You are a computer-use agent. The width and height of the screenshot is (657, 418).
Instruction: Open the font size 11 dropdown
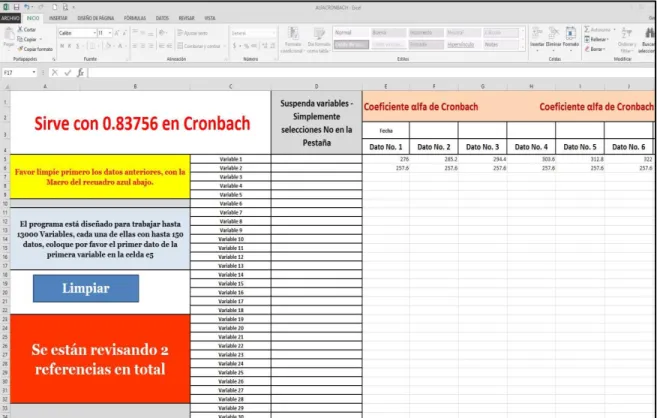point(110,33)
